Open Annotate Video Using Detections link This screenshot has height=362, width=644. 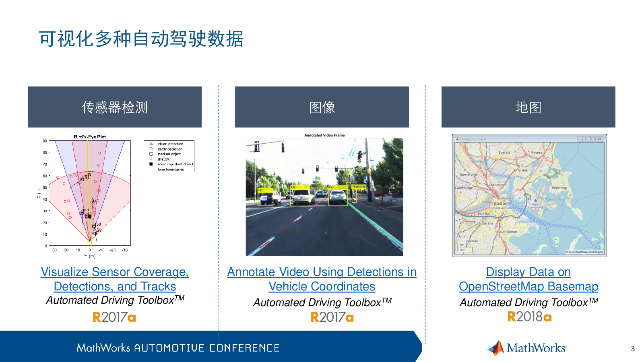pos(322,279)
